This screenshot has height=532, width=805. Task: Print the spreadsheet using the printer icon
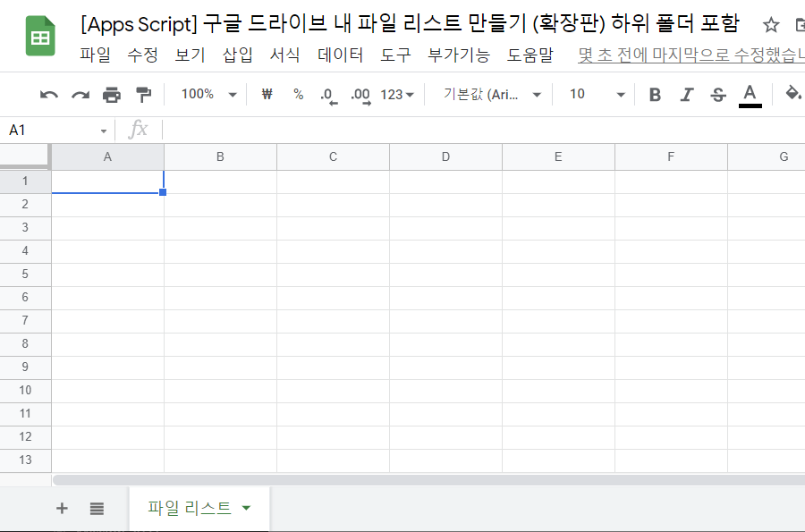click(112, 95)
